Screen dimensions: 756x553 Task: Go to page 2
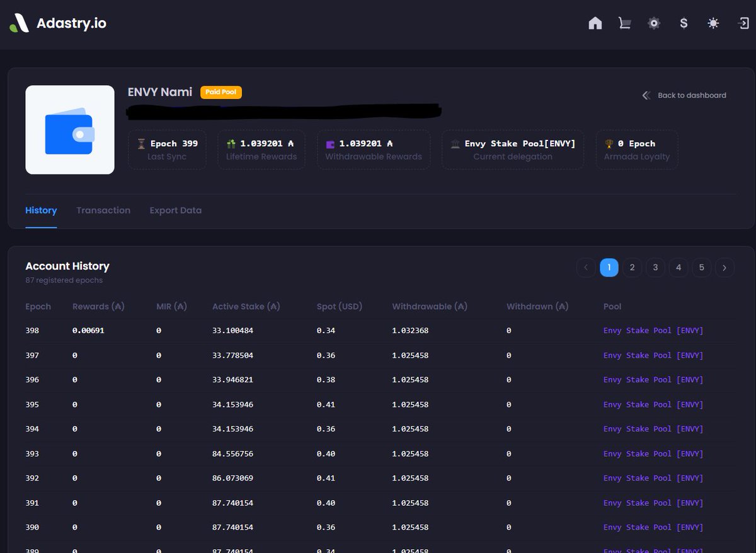(632, 268)
